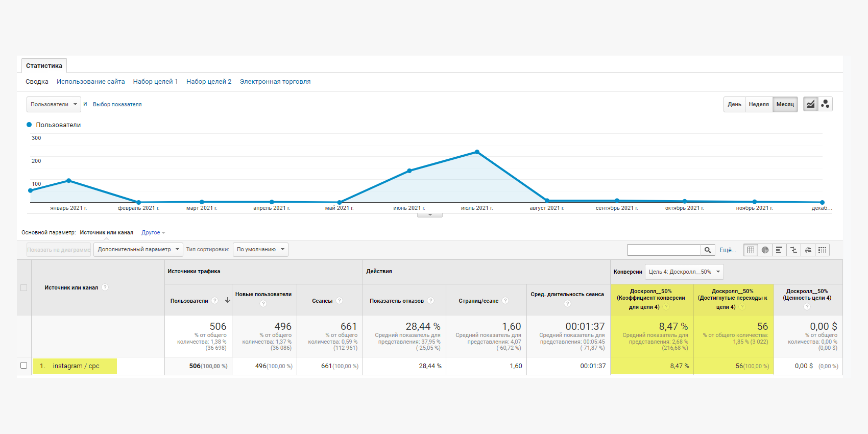Select the comparison view icon
868x434 pixels.
coord(793,250)
